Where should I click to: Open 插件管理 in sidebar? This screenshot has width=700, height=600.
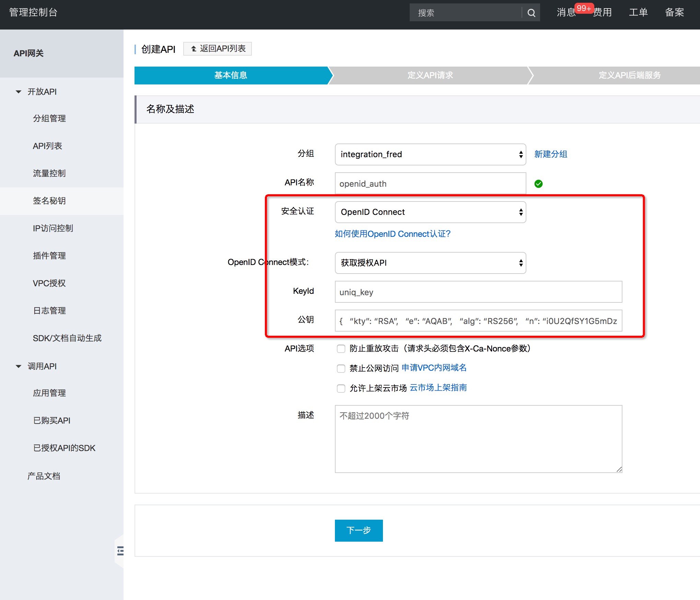49,256
